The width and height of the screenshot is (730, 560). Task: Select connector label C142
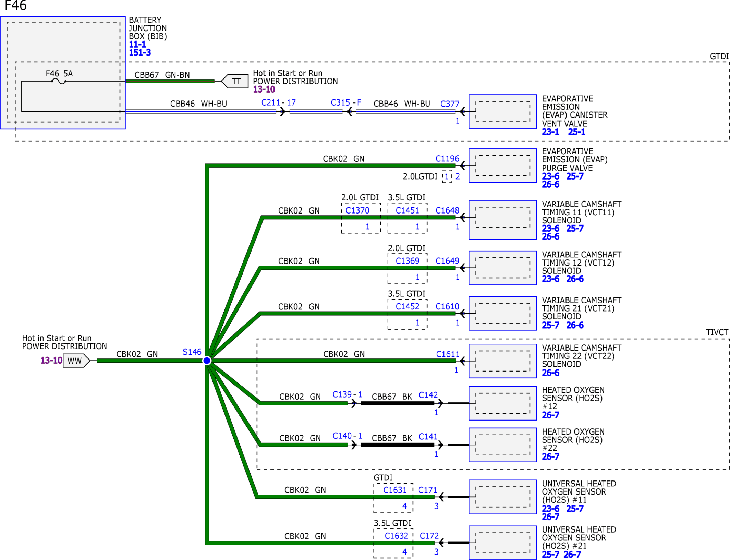pos(428,395)
